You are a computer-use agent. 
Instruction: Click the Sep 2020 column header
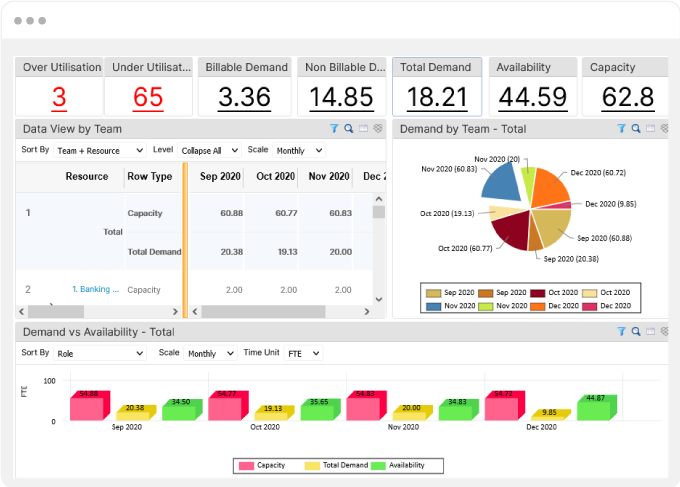tap(220, 176)
